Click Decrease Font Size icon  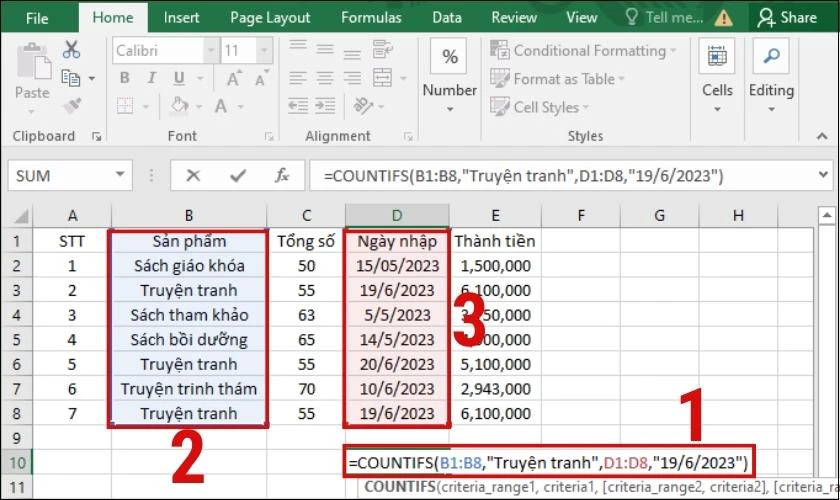(261, 78)
